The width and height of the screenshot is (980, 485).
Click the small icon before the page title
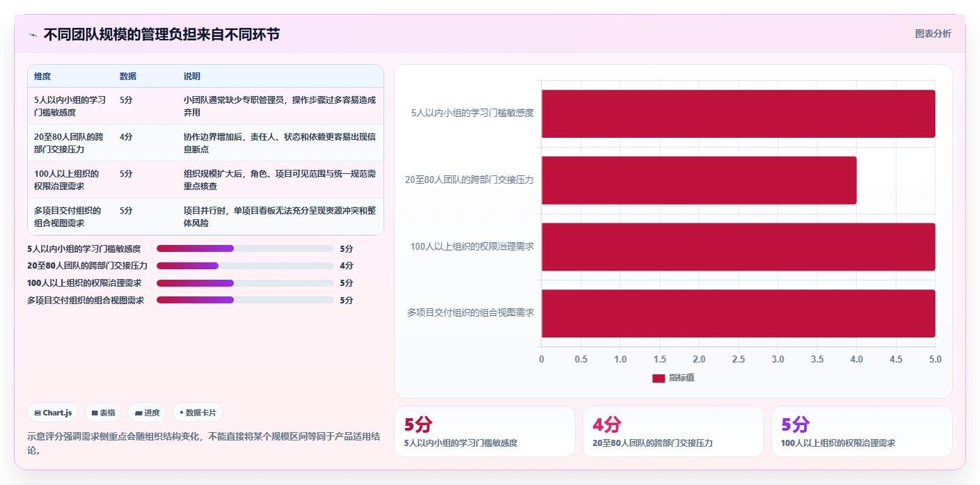[33, 34]
